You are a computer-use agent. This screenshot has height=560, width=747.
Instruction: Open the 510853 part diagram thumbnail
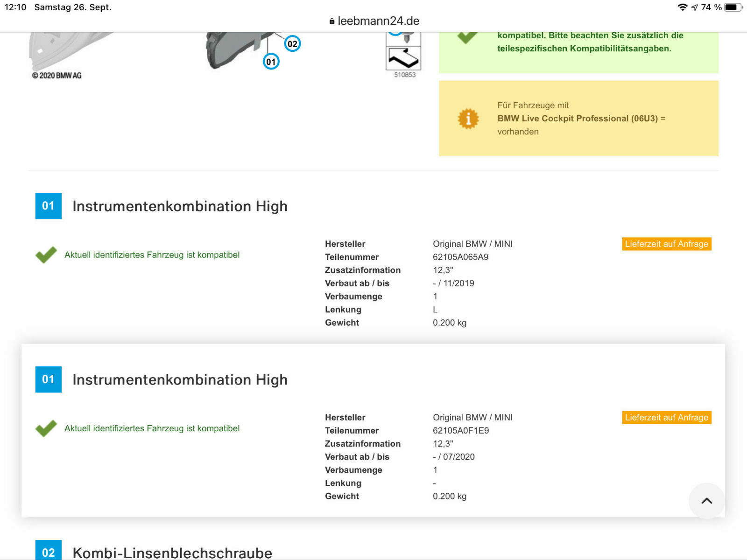pyautogui.click(x=404, y=55)
